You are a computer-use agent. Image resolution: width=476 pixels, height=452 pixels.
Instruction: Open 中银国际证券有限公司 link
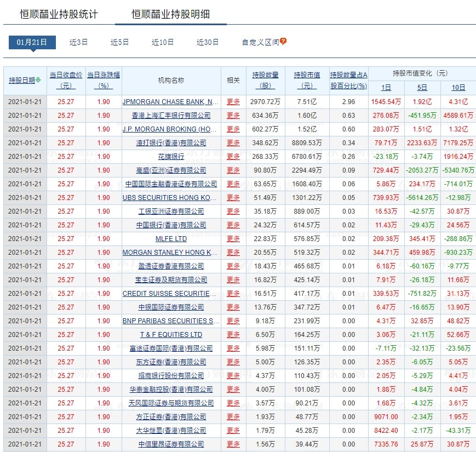coord(171,307)
